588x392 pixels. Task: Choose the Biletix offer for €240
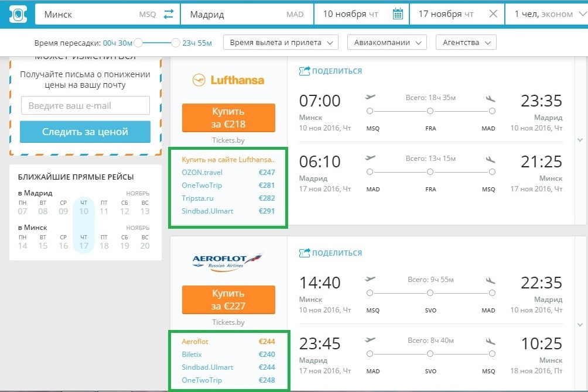coord(228,354)
